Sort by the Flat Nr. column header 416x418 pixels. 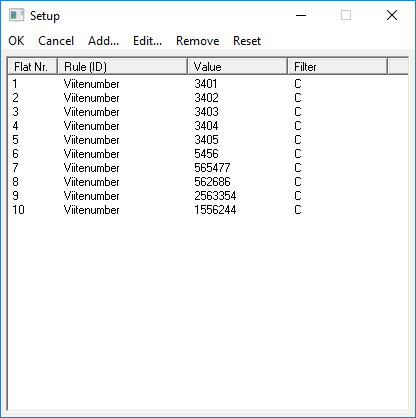[33, 67]
